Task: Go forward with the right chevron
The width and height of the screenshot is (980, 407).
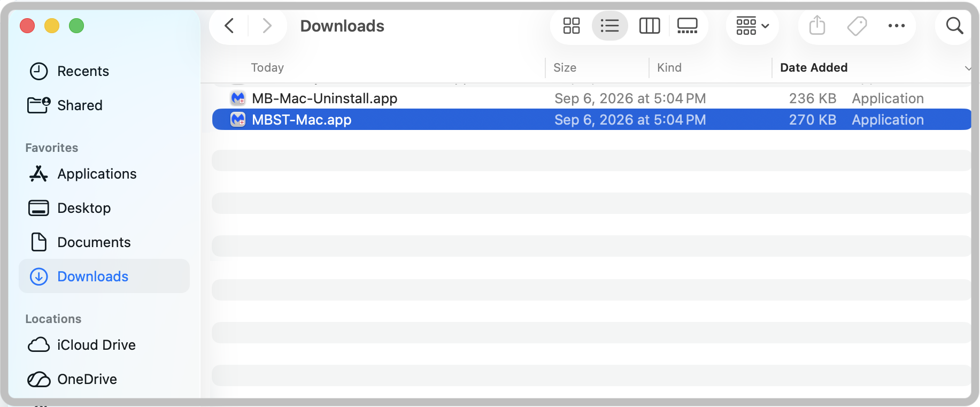Action: click(x=267, y=26)
